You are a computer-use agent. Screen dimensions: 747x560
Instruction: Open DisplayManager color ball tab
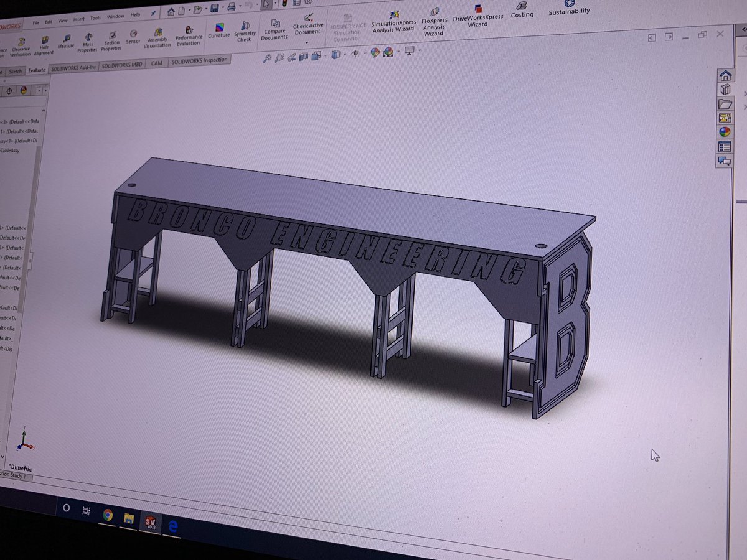click(24, 90)
